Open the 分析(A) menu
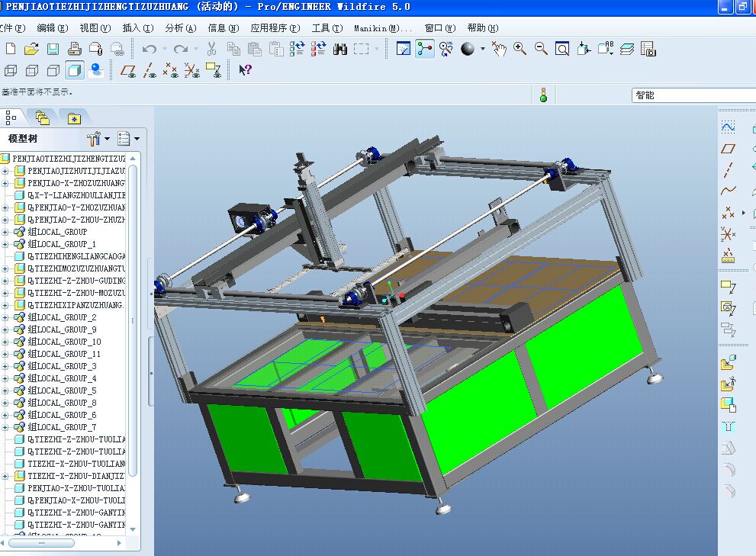Viewport: 756px width, 556px height. coord(181,28)
